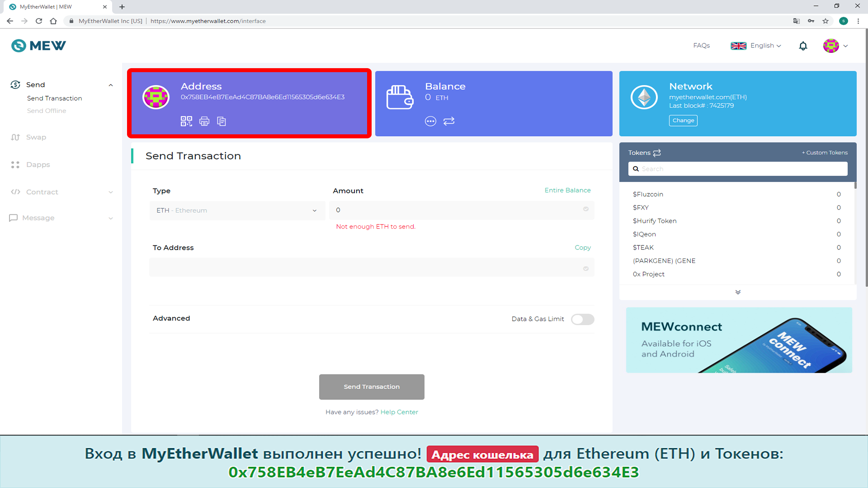868x488 pixels.
Task: Select the 0x Project token row
Action: pyautogui.click(x=737, y=274)
